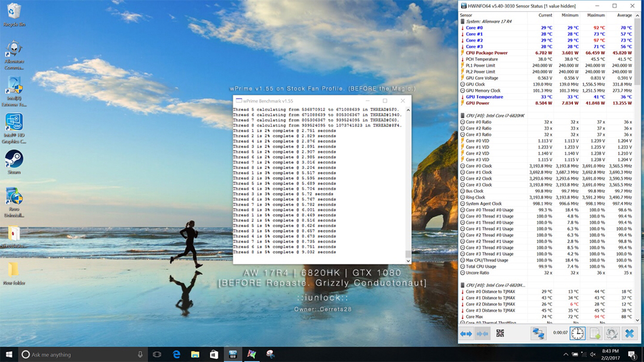Reset the elapsed time clock in HWiNFO
The height and width of the screenshot is (362, 644).
(577, 333)
